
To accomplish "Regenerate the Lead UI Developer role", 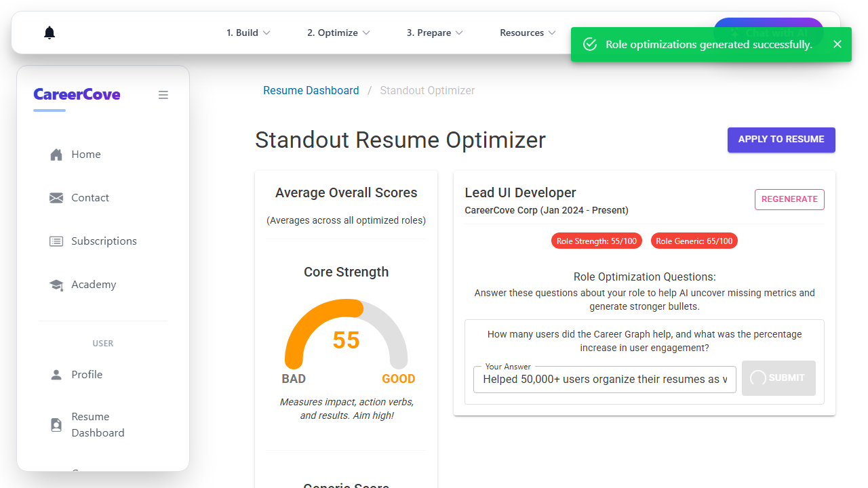I will coord(789,199).
